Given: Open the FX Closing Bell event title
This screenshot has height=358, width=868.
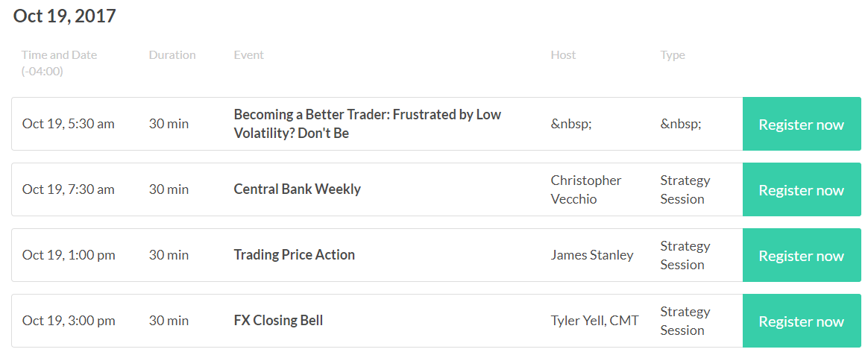Looking at the screenshot, I should click(278, 321).
